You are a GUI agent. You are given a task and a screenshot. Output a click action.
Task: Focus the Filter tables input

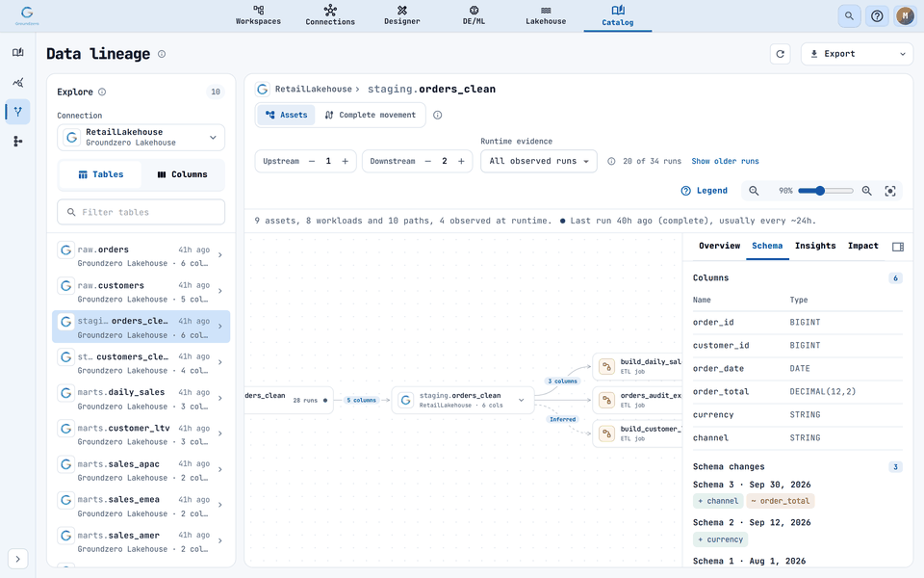coord(141,212)
